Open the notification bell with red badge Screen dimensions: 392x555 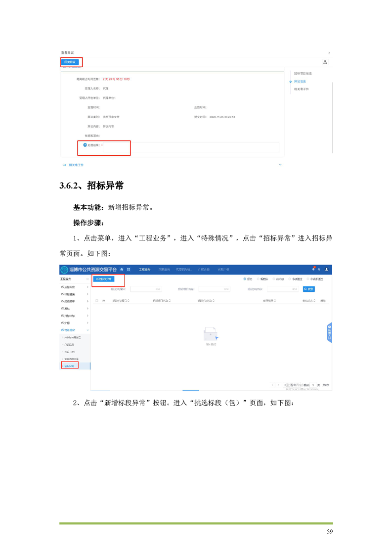(313, 270)
